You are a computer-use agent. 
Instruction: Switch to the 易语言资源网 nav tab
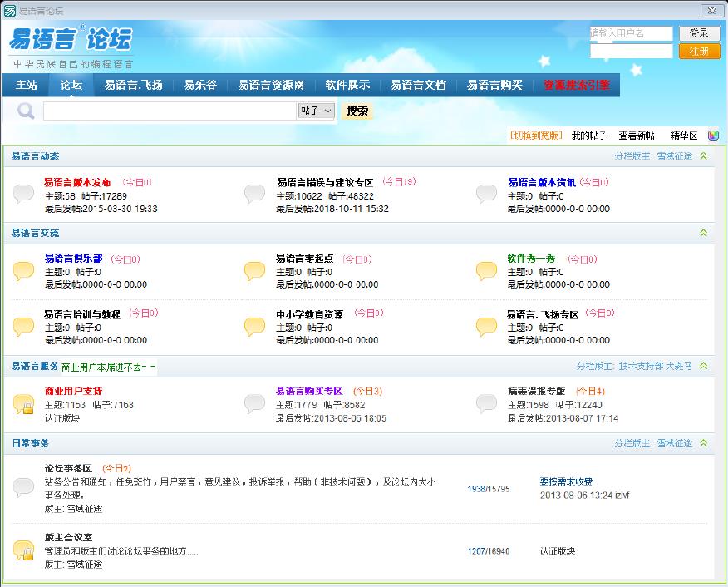(271, 85)
